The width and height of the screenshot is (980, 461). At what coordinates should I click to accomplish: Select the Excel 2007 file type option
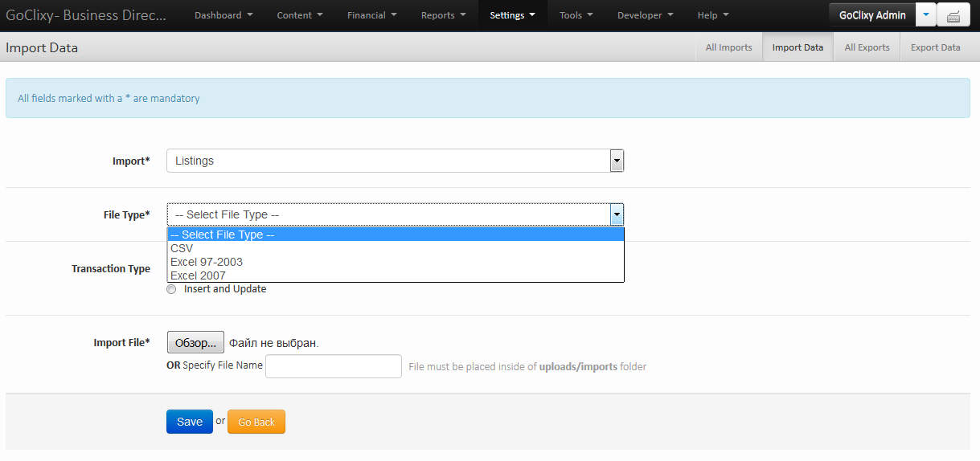(198, 275)
